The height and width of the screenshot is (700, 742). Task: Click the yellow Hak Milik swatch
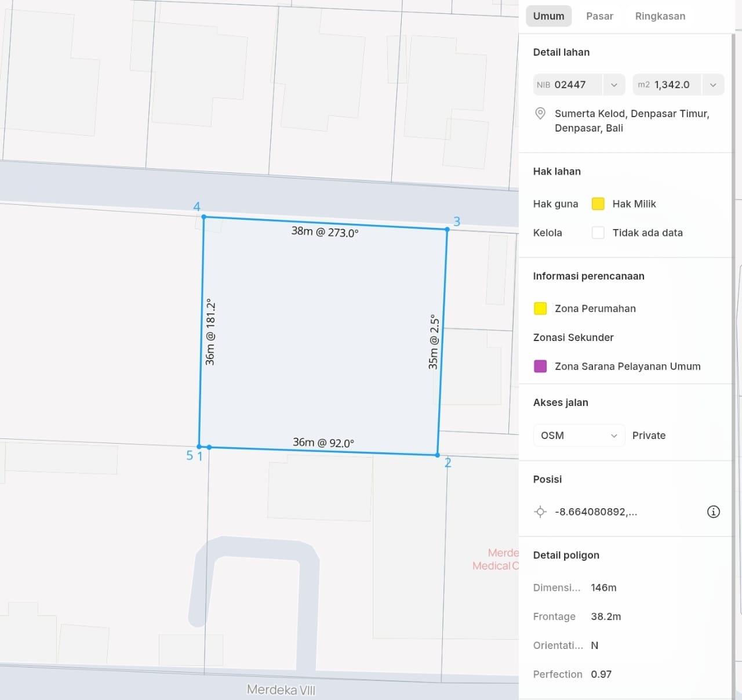(x=598, y=204)
